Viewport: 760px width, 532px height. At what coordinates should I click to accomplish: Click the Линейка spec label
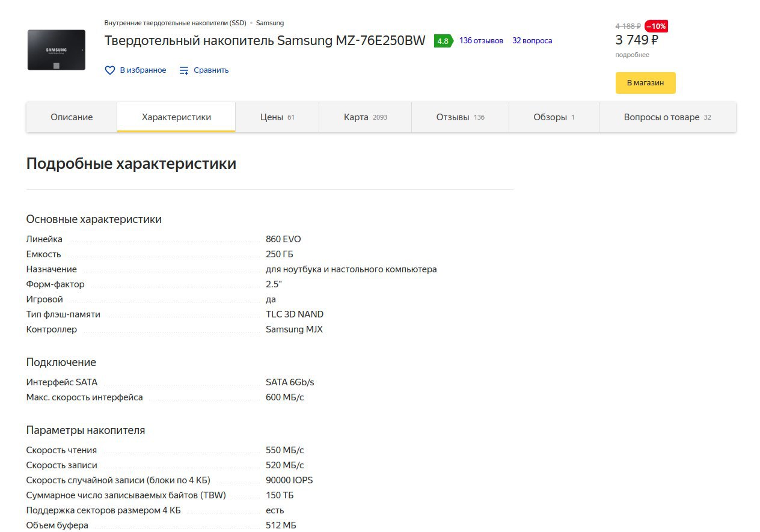[x=44, y=239]
